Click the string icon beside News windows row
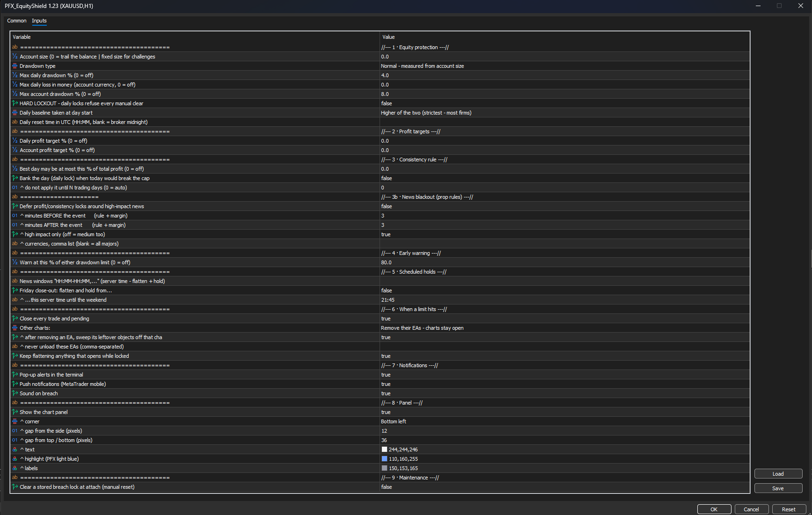Image resolution: width=812 pixels, height=515 pixels. [15, 281]
